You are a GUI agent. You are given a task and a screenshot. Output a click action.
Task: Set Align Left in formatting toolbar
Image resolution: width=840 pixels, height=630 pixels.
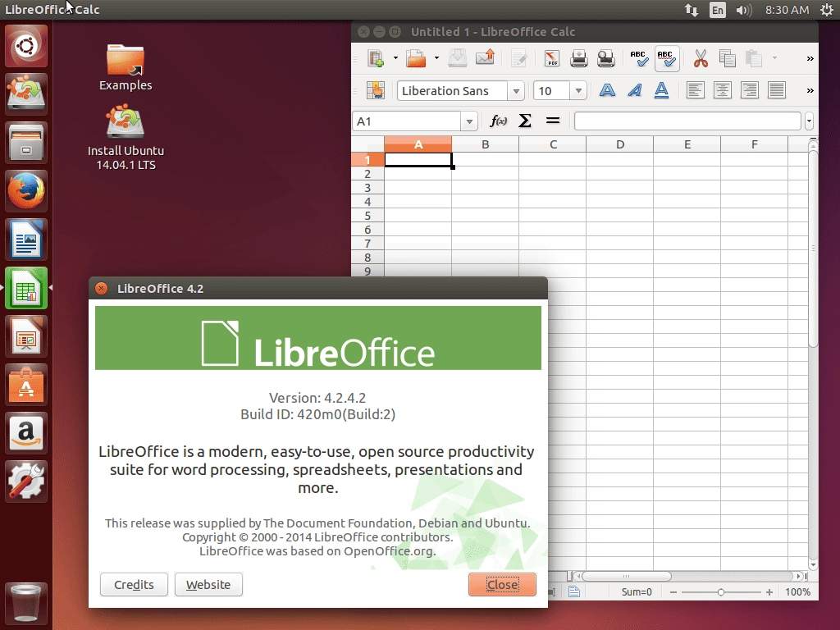click(696, 90)
